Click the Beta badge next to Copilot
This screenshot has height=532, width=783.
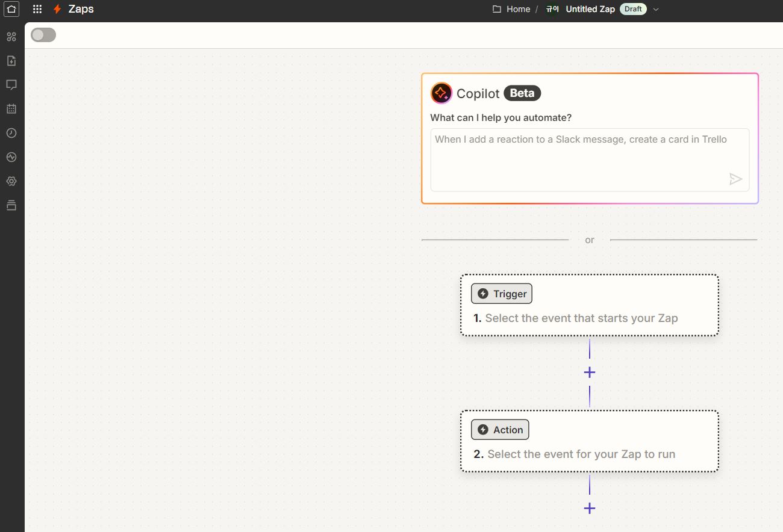point(522,93)
